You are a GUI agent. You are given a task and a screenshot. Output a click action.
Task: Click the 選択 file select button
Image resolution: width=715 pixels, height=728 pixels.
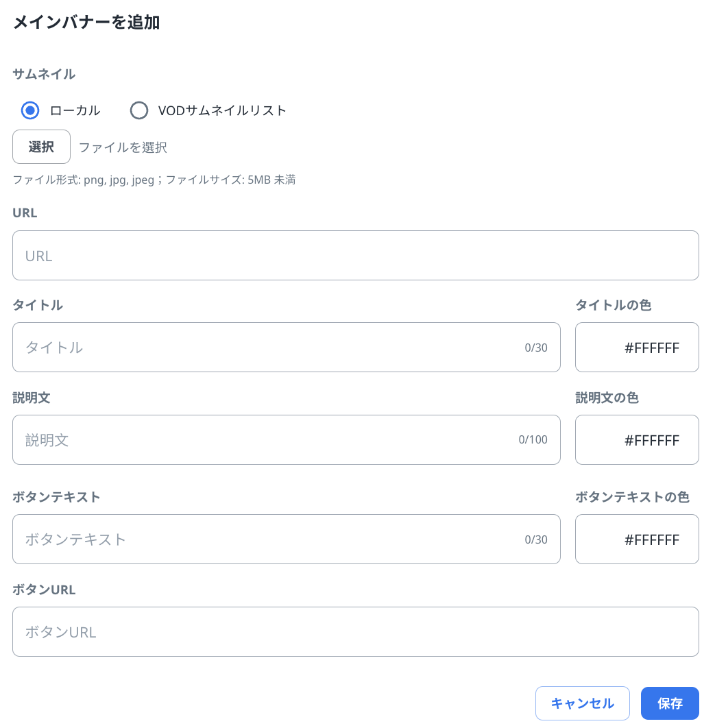(x=41, y=147)
